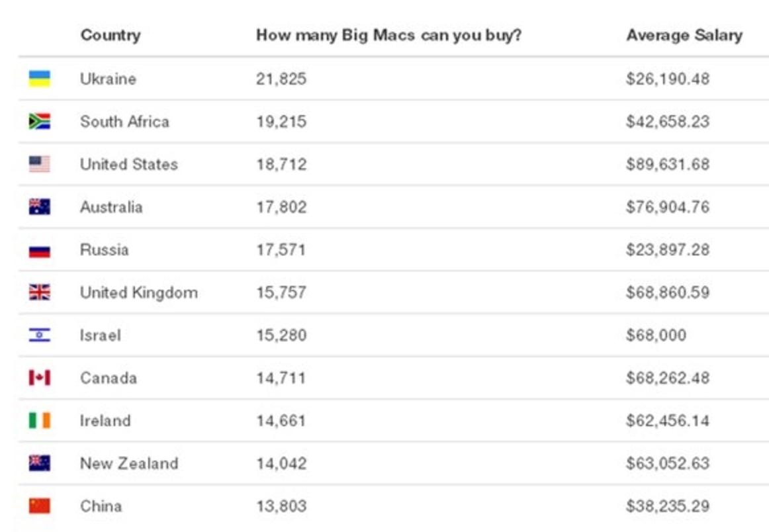The width and height of the screenshot is (769, 532).
Task: Click the Canada flag icon
Action: pos(39,378)
